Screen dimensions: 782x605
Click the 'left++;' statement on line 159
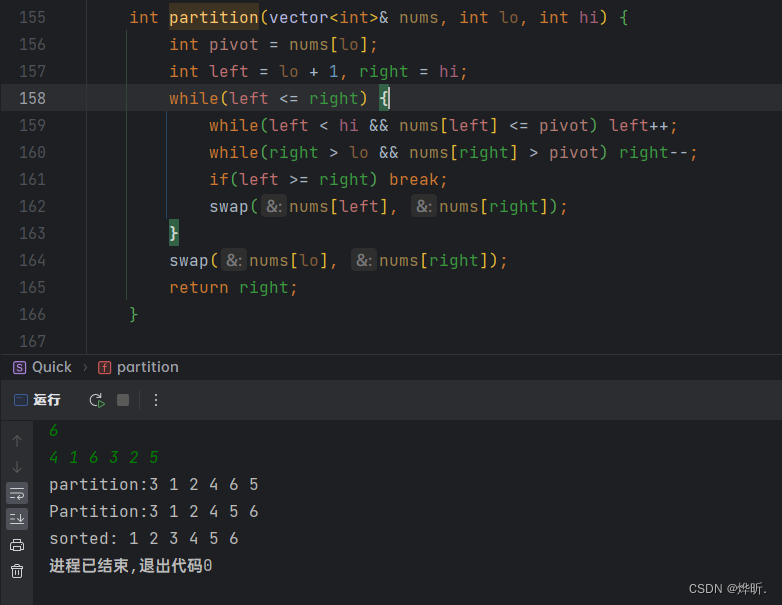643,125
